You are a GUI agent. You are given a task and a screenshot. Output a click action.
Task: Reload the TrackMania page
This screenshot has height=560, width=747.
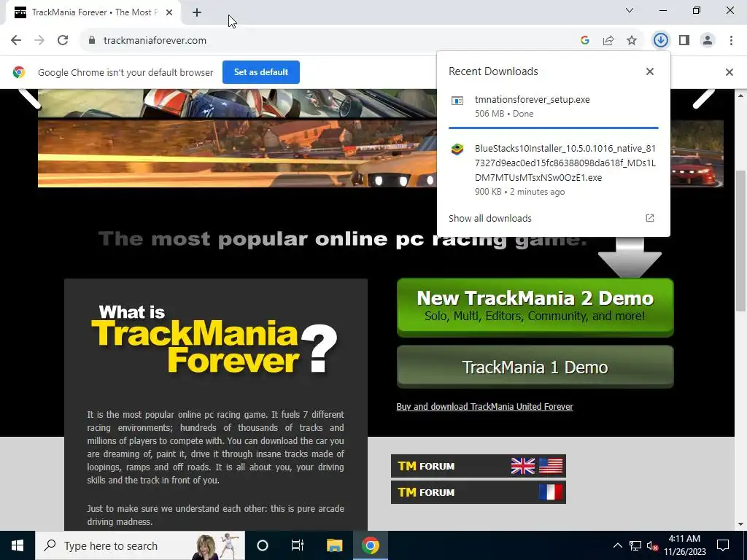coord(63,40)
